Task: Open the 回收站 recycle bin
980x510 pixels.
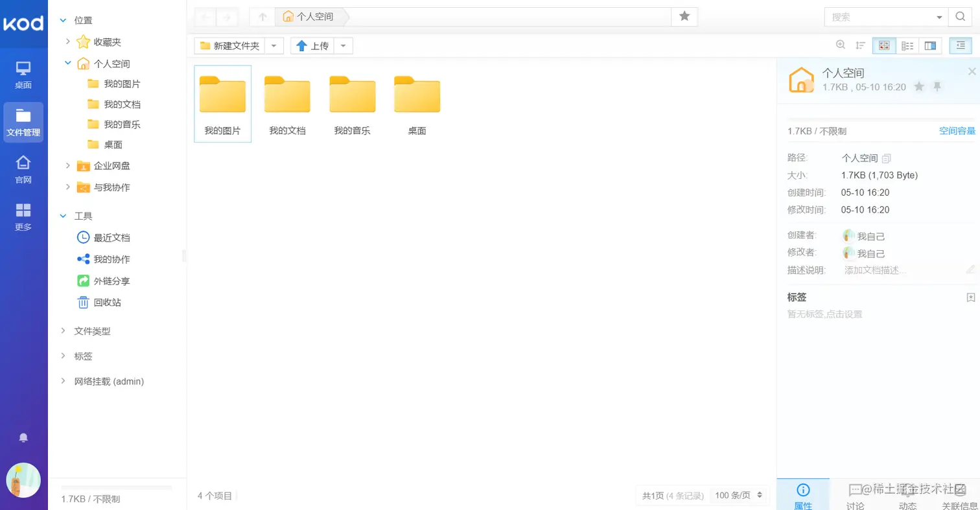Action: point(99,302)
